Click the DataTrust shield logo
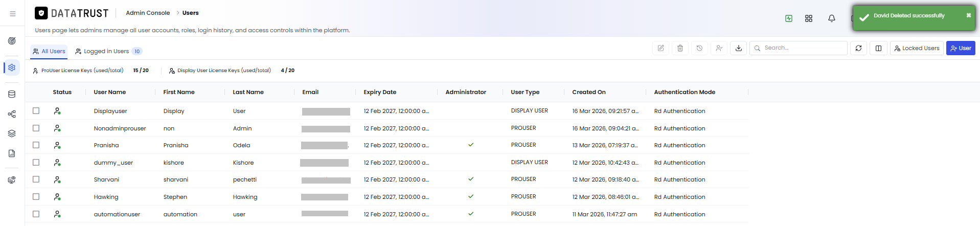980x226 pixels. coord(41,13)
